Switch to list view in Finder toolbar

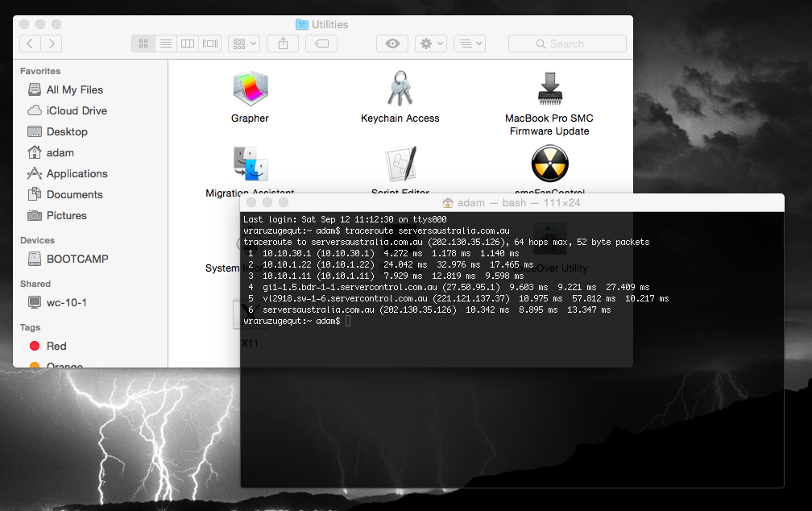165,44
